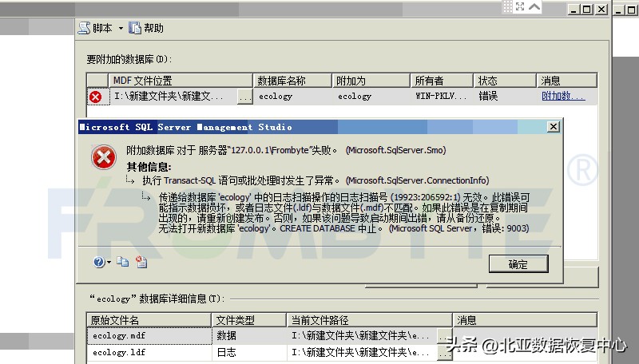The width and height of the screenshot is (639, 364).
Task: Select the 日志 file type cell
Action: 249,352
